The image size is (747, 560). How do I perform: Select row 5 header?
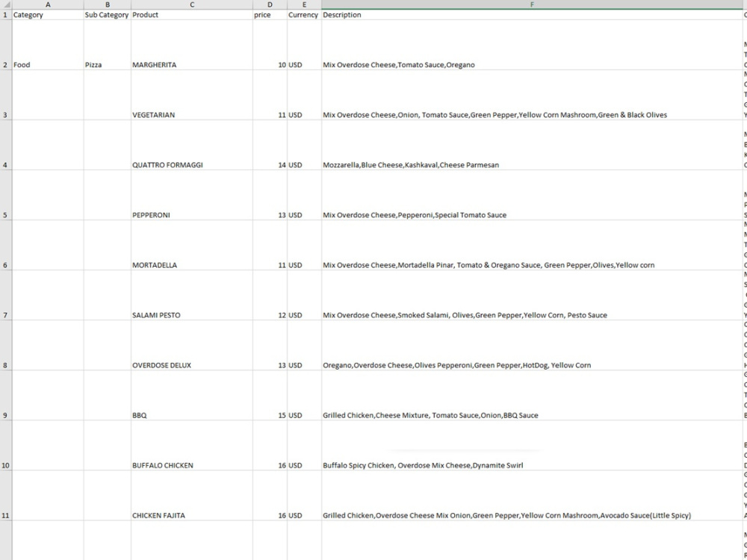(6, 195)
